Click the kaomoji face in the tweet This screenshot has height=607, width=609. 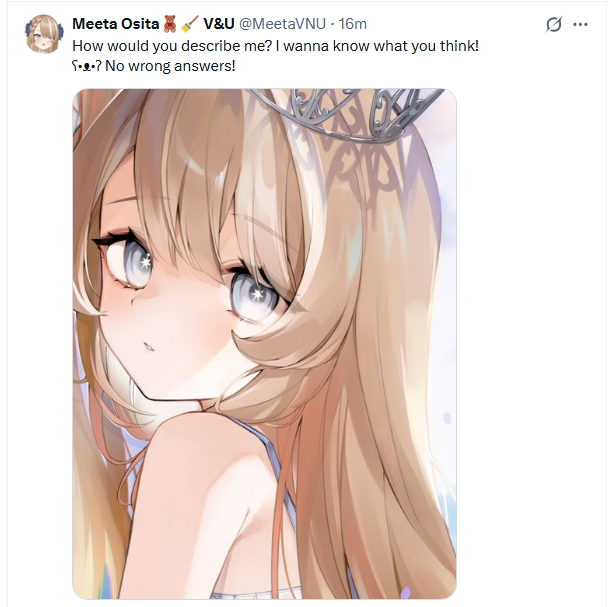pyautogui.click(x=87, y=67)
